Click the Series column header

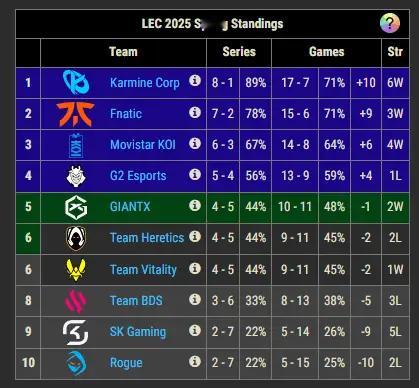239,52
